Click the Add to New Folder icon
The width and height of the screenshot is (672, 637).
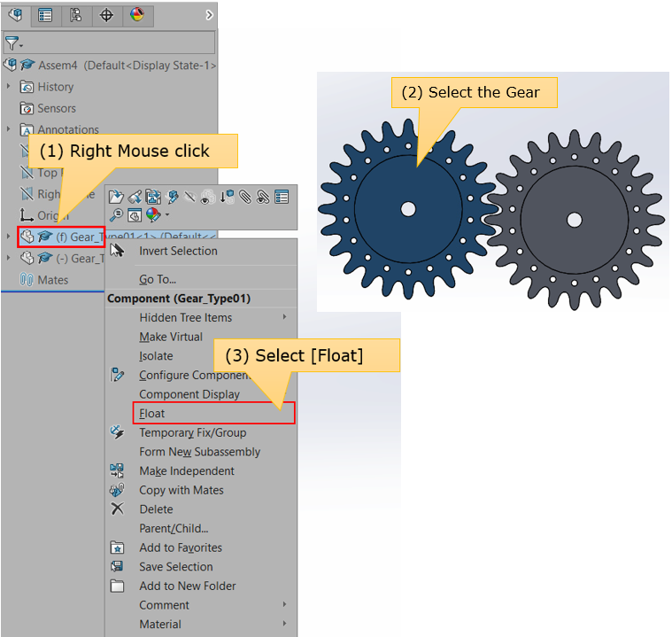pos(117,586)
